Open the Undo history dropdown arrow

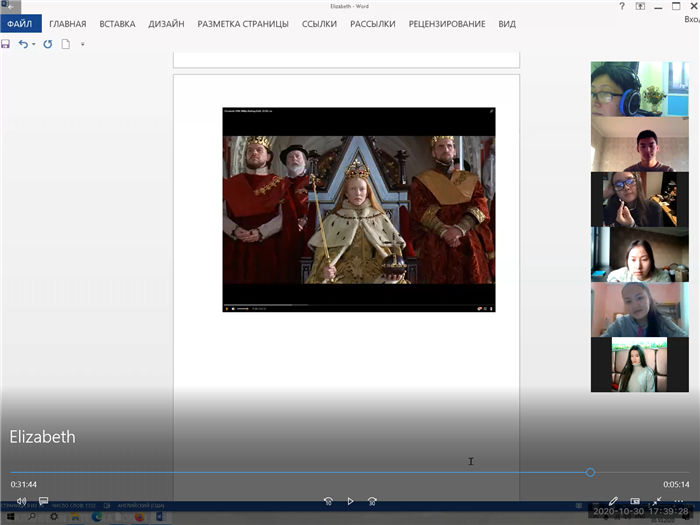pyautogui.click(x=34, y=44)
